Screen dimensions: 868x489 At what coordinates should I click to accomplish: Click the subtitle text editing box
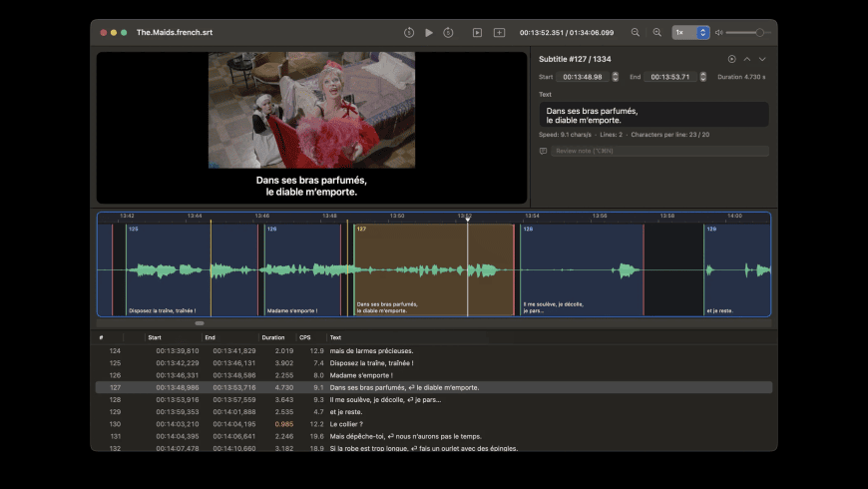[653, 115]
